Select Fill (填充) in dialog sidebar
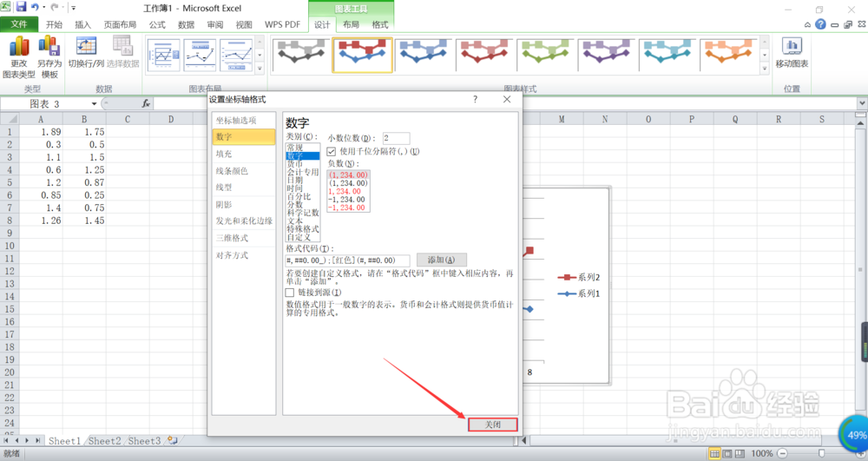868x461 pixels. [244, 154]
